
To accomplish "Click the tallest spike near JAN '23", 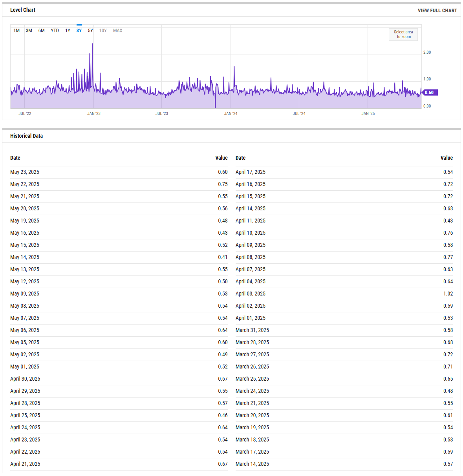I will click(92, 45).
